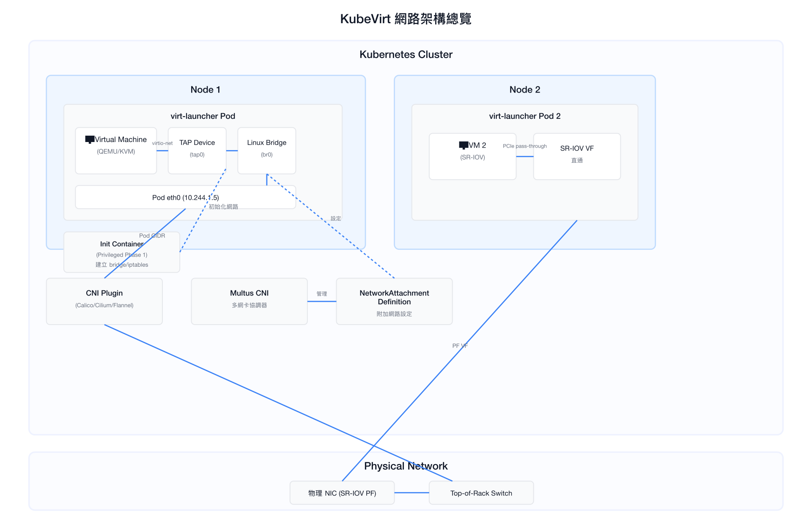Click the 直通 text under SR-IOV VF
This screenshot has height=522, width=812.
pos(577,160)
